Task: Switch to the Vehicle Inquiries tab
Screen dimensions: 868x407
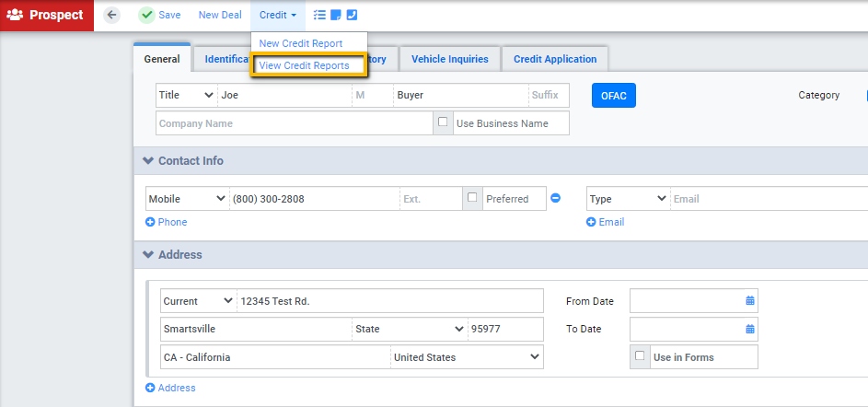Action: click(x=449, y=59)
